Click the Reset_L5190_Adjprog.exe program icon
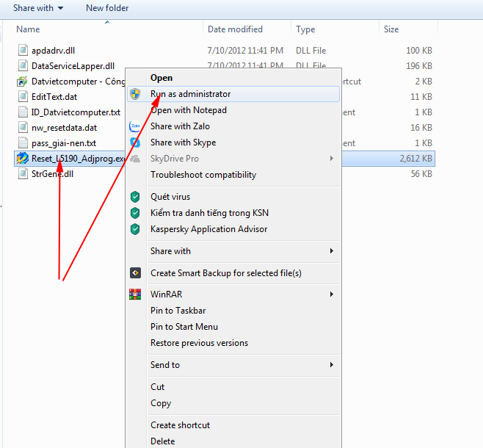 click(23, 159)
